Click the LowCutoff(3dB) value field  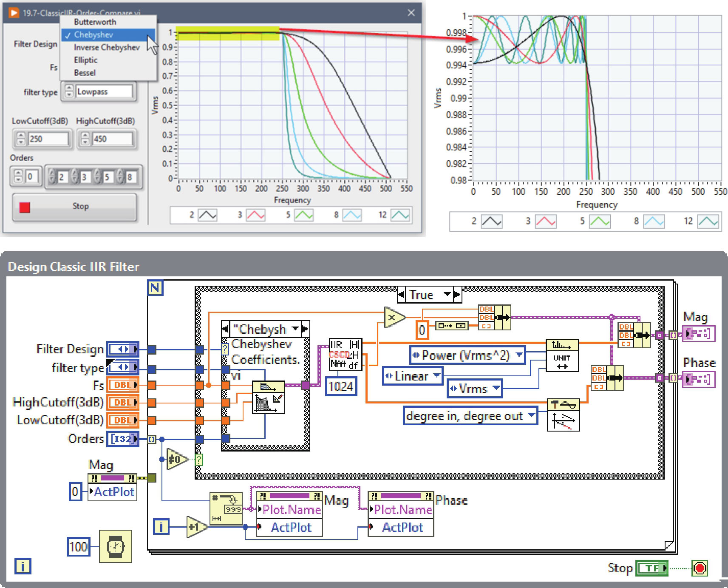pyautogui.click(x=48, y=139)
